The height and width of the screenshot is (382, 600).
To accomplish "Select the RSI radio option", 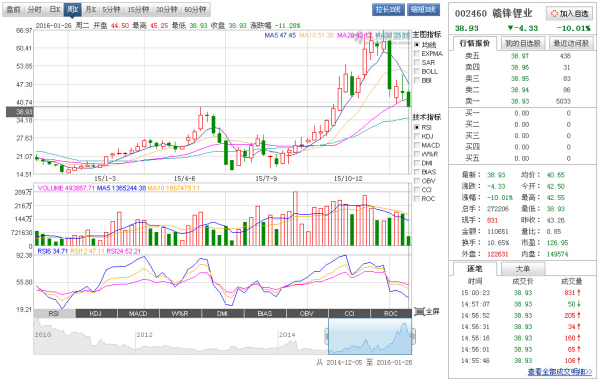I will point(417,127).
